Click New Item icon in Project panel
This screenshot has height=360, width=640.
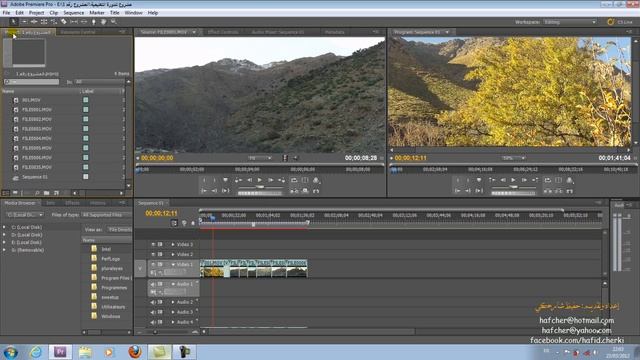click(x=56, y=193)
